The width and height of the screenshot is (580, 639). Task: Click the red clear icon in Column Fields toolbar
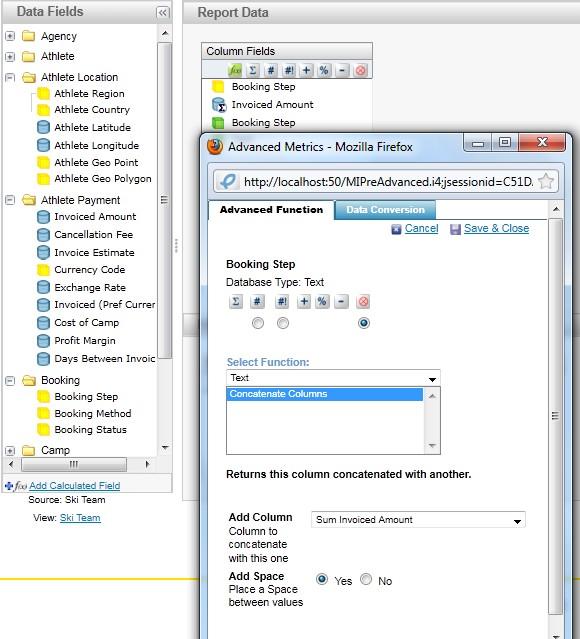coord(360,71)
